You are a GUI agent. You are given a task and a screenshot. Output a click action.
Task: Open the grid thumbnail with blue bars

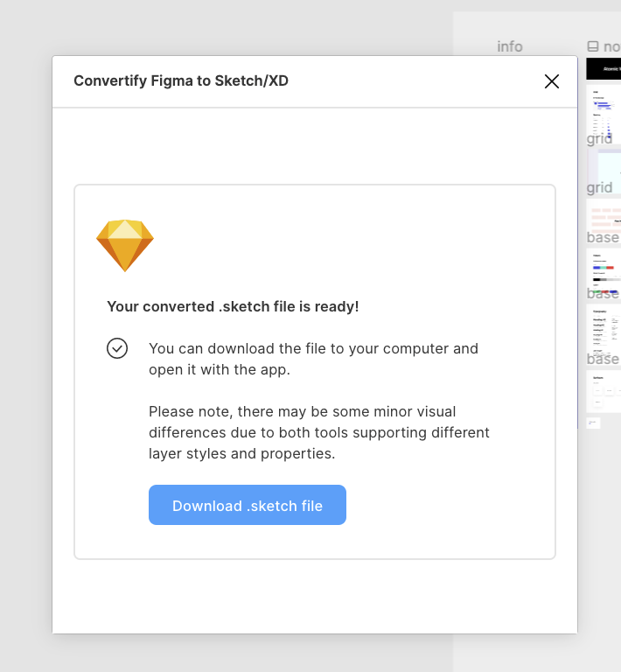click(604, 113)
